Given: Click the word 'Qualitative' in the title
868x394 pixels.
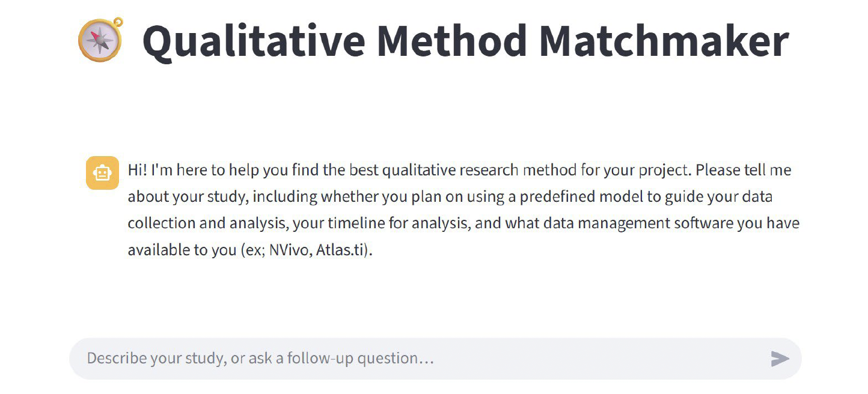Looking at the screenshot, I should [254, 40].
